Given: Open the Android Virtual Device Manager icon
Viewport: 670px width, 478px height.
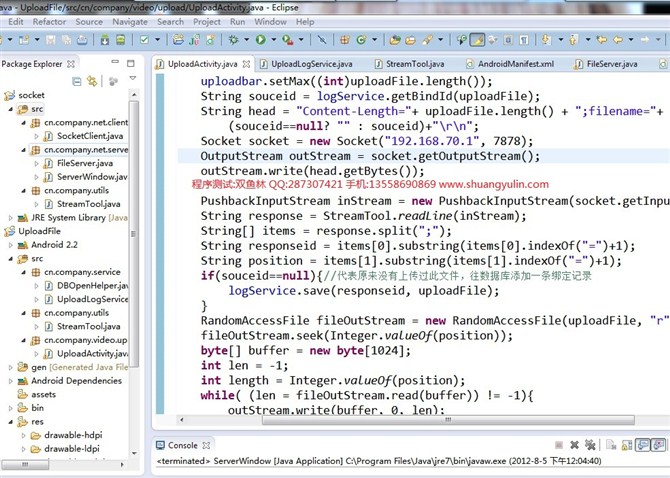Looking at the screenshot, I should pyautogui.click(x=120, y=40).
